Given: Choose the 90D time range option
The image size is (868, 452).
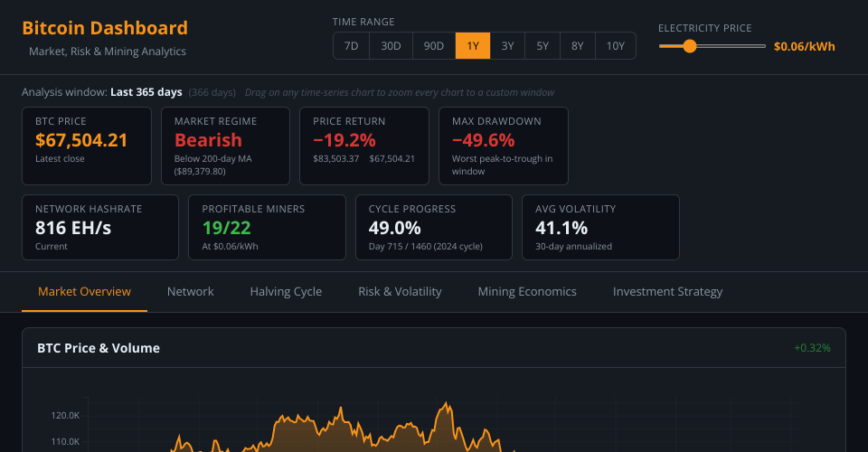Looking at the screenshot, I should pyautogui.click(x=434, y=46).
